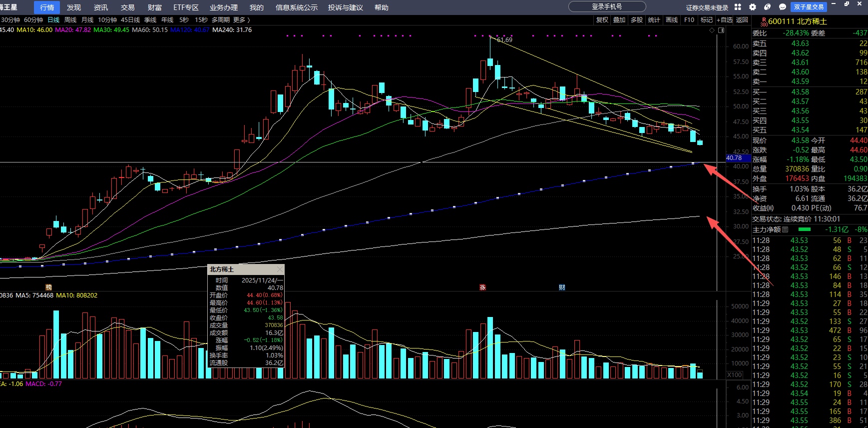Open the 我的 menu
Screen dimensions: 868x428
(x=257, y=7)
